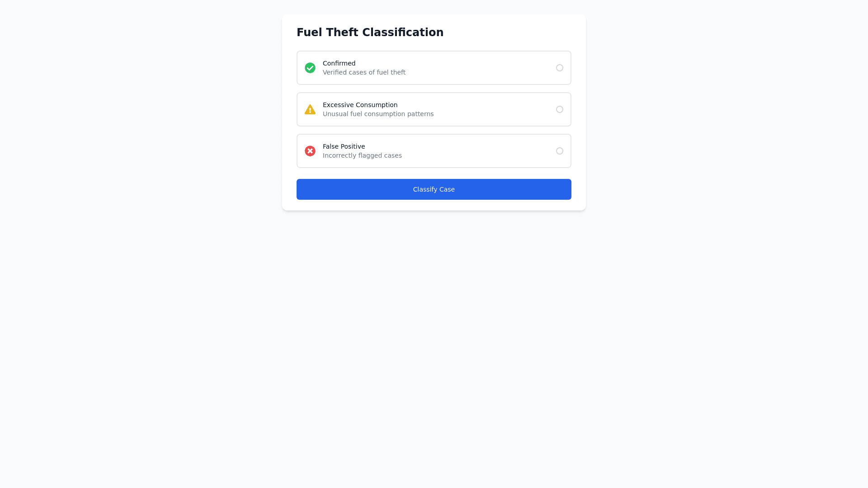Screen dimensions: 868x488
Task: Select the False Positive radio button
Action: coord(560,151)
